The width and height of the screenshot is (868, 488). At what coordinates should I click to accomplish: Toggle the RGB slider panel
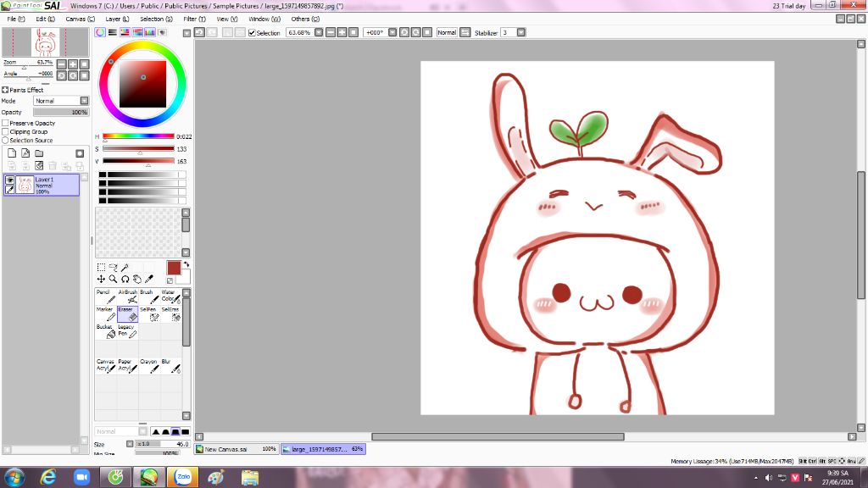pyautogui.click(x=113, y=33)
